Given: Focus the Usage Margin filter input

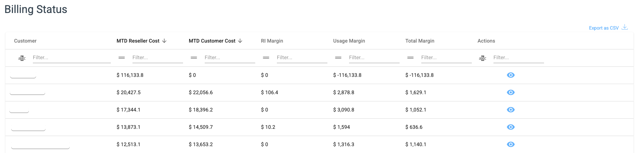Looking at the screenshot, I should coord(374,58).
